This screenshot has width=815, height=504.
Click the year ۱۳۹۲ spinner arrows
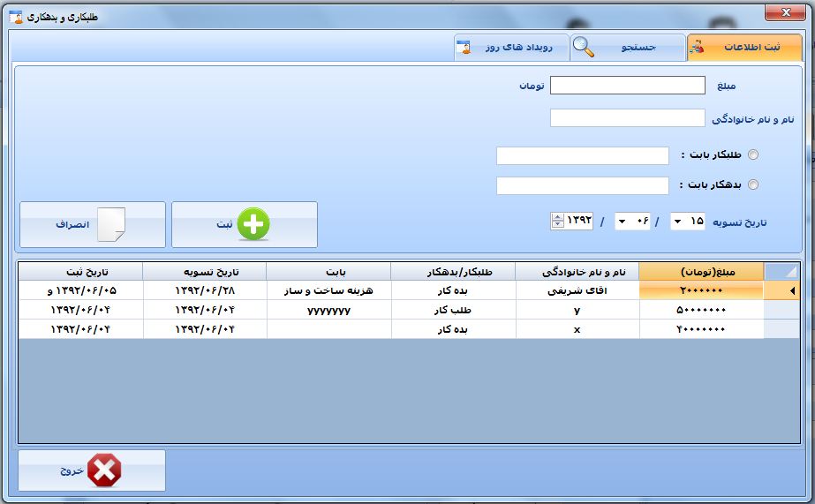click(x=557, y=222)
